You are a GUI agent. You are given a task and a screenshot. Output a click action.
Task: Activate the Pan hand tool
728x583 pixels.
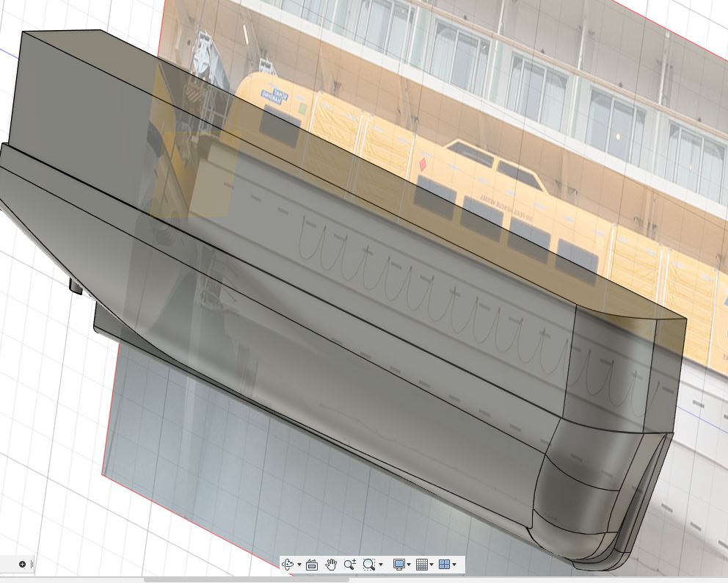331,565
